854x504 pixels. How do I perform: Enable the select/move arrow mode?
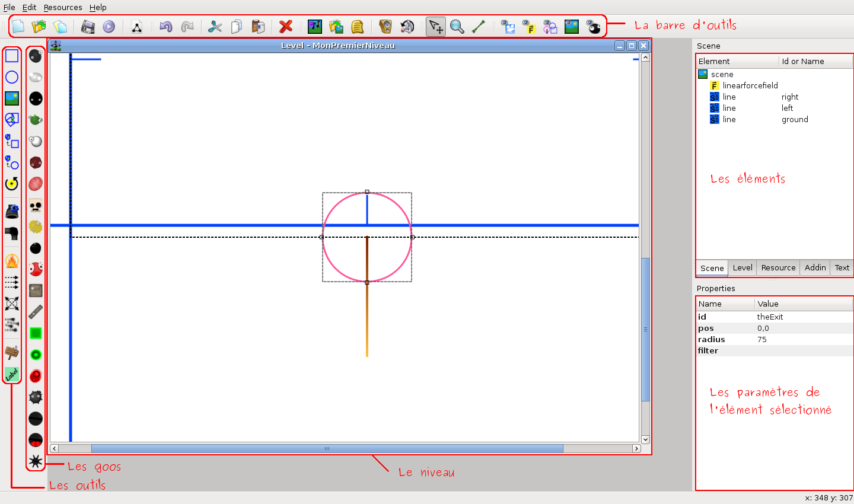click(x=436, y=27)
